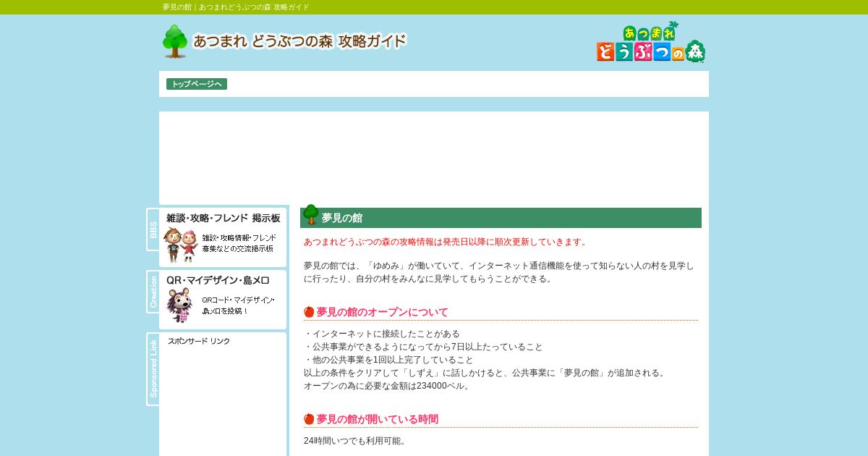
Task: Click the 7日以上たっていること bullet line
Action: click(x=423, y=347)
